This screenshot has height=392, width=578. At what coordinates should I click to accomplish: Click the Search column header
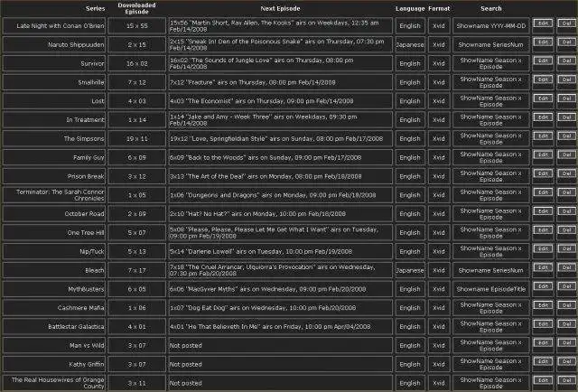[x=491, y=8]
